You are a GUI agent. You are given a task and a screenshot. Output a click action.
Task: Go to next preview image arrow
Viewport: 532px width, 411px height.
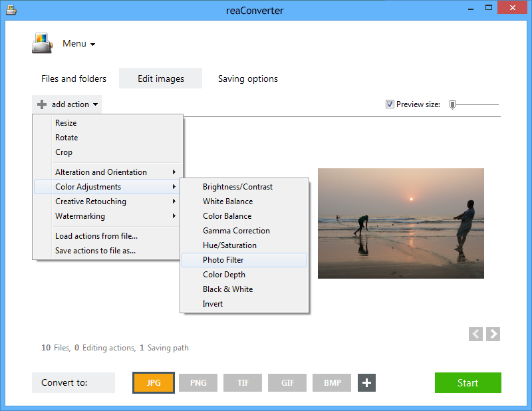pyautogui.click(x=493, y=335)
